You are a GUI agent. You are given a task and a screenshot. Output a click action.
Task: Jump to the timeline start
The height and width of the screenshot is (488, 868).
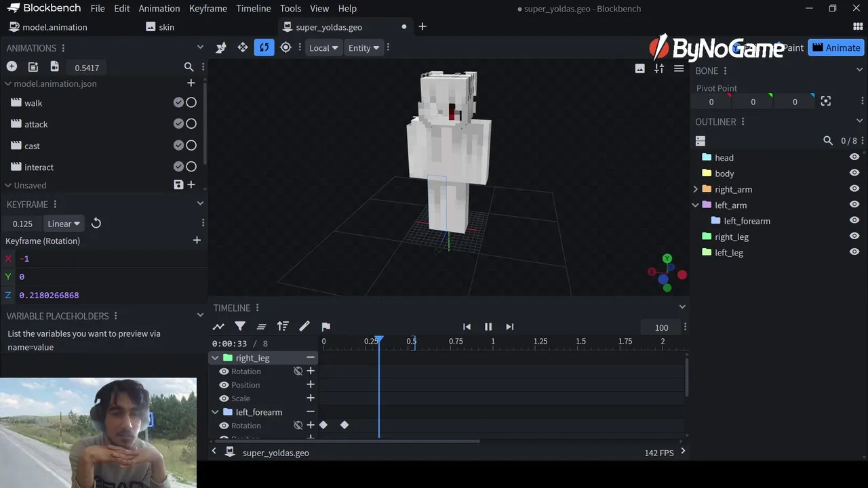click(467, 327)
